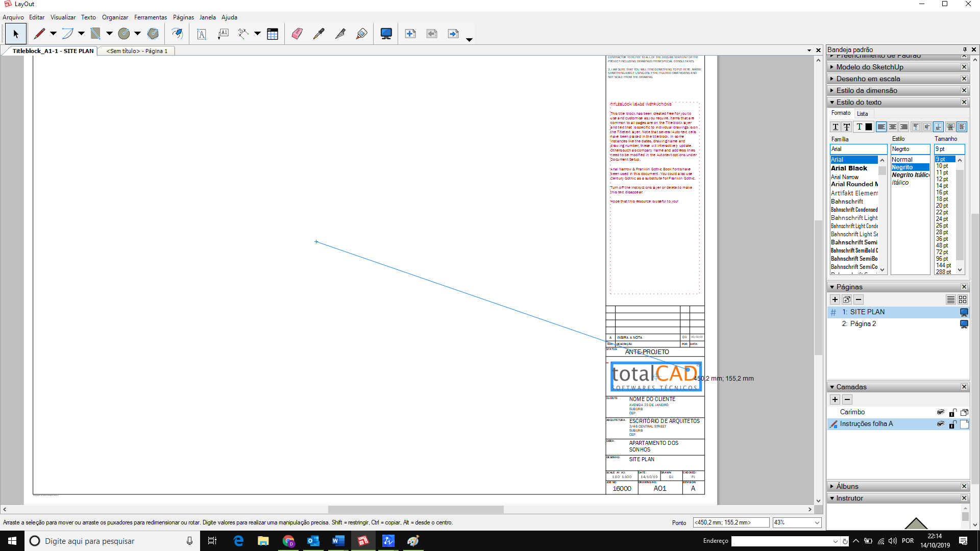Select the Style eyedropper tool
The width and height of the screenshot is (980, 551).
click(x=318, y=34)
